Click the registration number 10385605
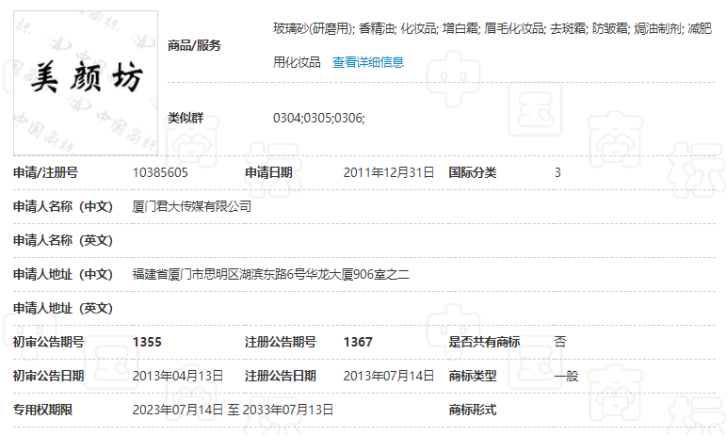The image size is (727, 436). [x=160, y=173]
